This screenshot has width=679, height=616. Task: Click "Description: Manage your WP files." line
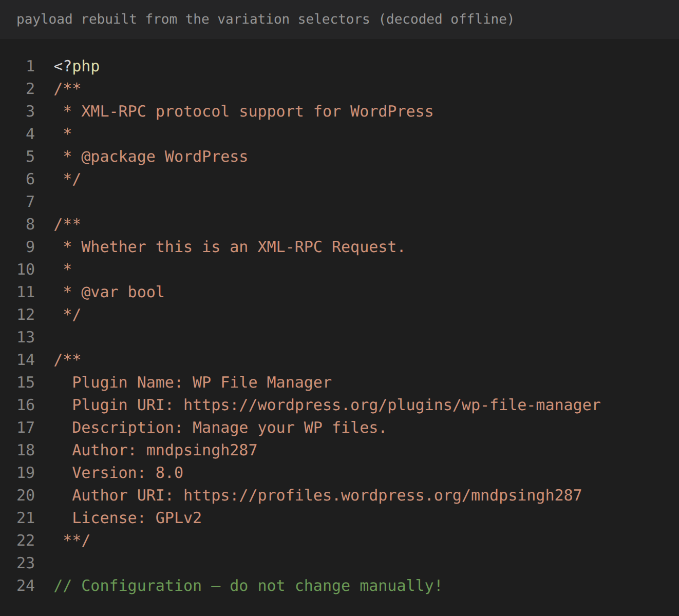click(x=229, y=428)
